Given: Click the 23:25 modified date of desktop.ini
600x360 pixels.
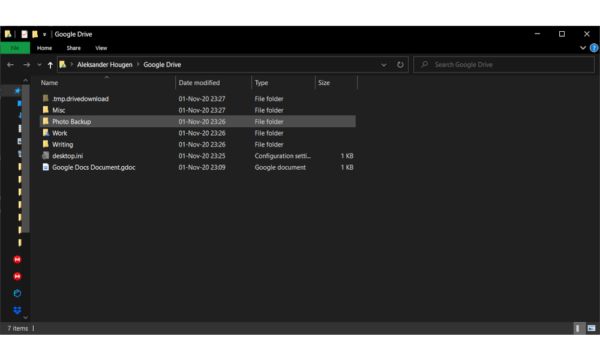Looking at the screenshot, I should 202,156.
